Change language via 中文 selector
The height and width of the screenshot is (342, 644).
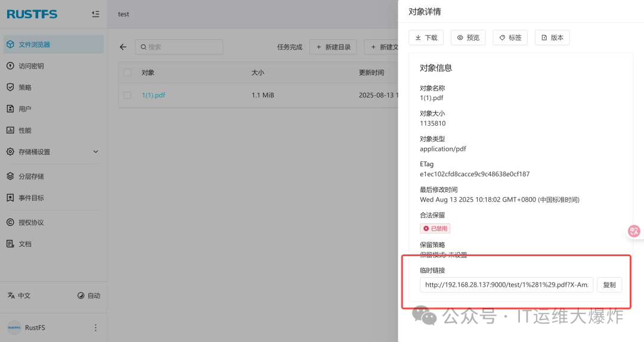tap(19, 295)
